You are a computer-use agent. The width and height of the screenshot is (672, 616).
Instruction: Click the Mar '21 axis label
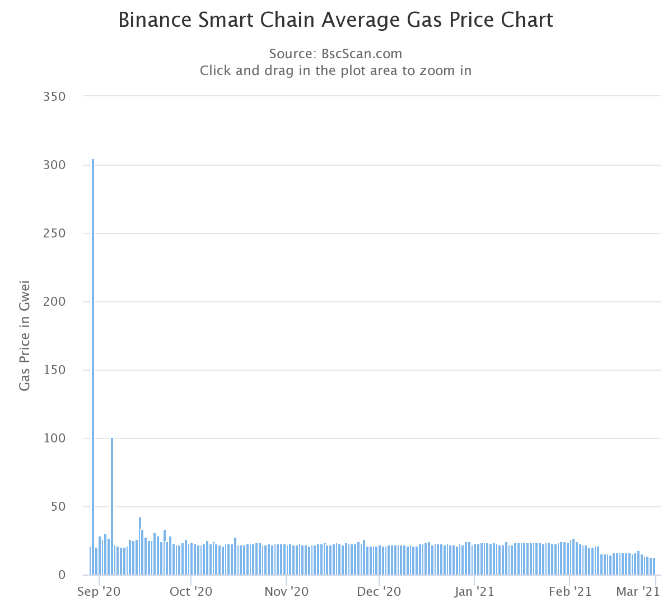(637, 591)
